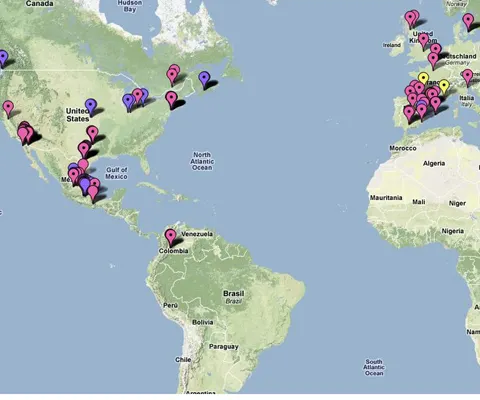
Task: Select the lone pink marker on California coast
Action: [8, 108]
